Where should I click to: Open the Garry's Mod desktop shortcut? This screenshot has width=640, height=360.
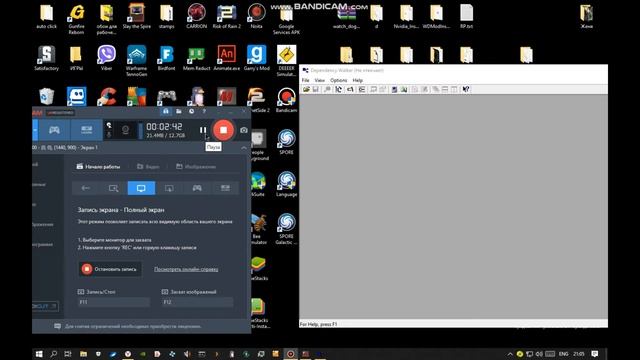tap(256, 58)
